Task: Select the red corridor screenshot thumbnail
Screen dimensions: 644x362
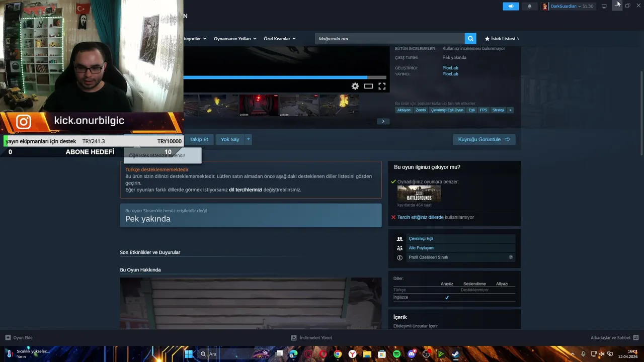Action: click(259, 105)
